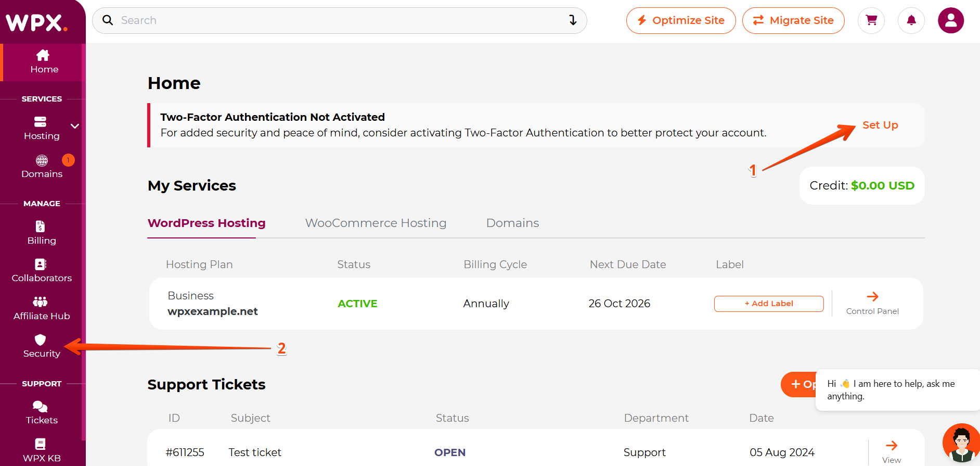Switch to WooCommerce Hosting tab
The width and height of the screenshot is (980, 466).
376,223
